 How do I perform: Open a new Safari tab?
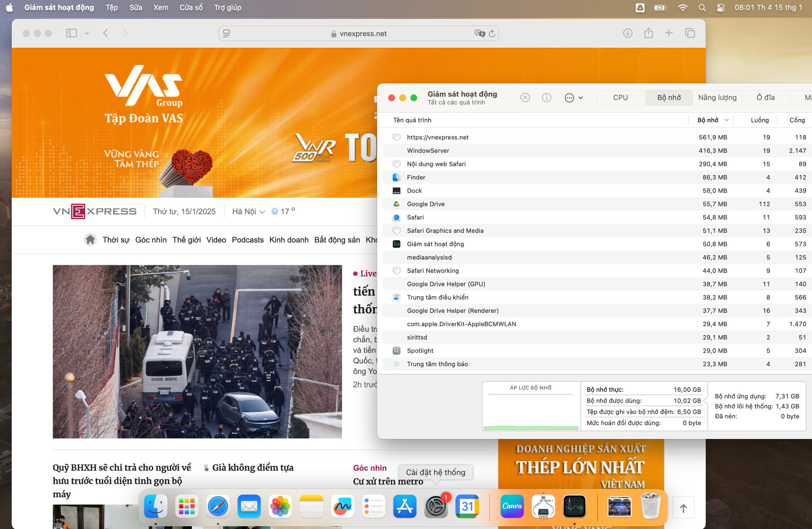coord(669,33)
